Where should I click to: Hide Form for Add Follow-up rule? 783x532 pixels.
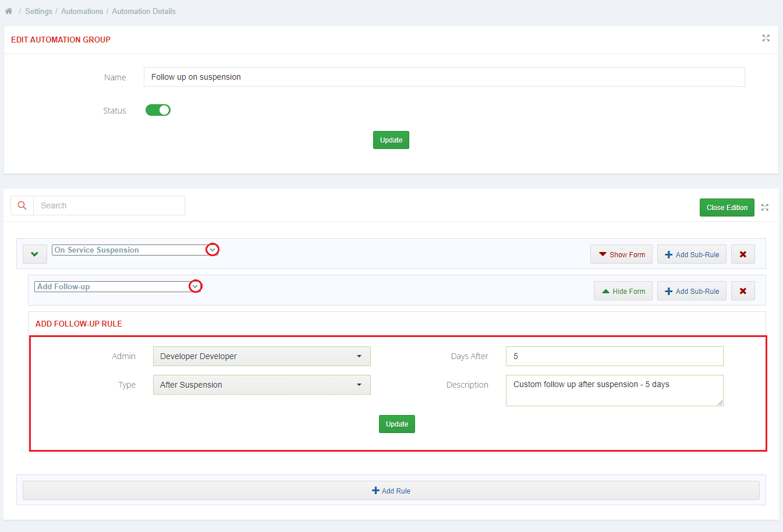[x=623, y=291]
